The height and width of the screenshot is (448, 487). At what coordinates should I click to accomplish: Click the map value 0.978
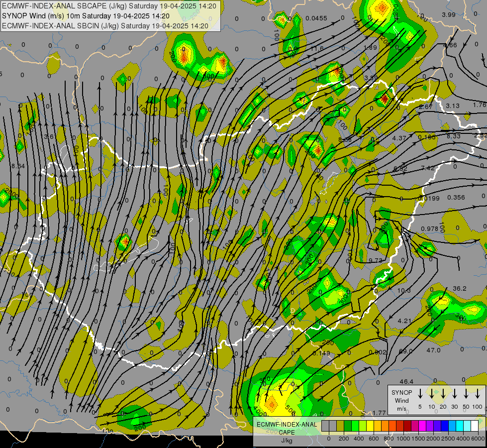click(429, 229)
